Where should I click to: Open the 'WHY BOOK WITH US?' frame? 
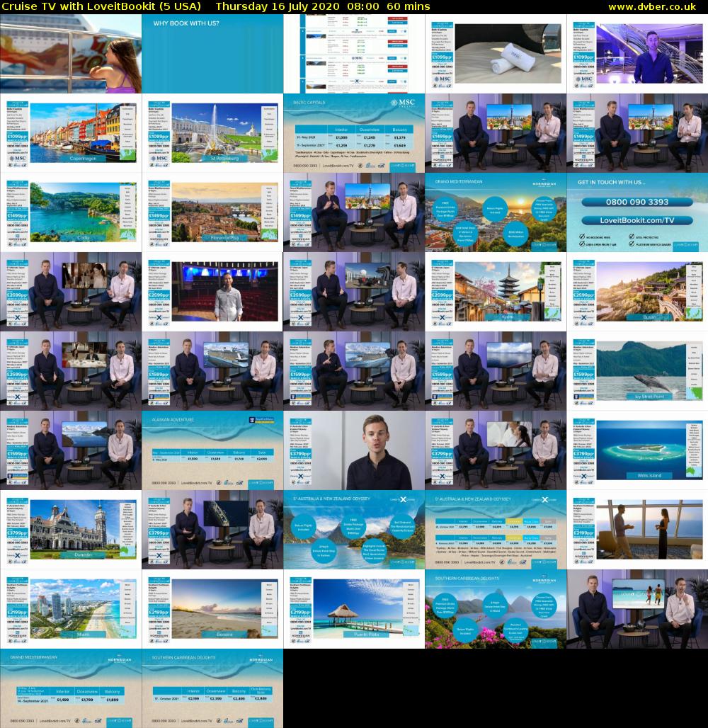[212, 53]
